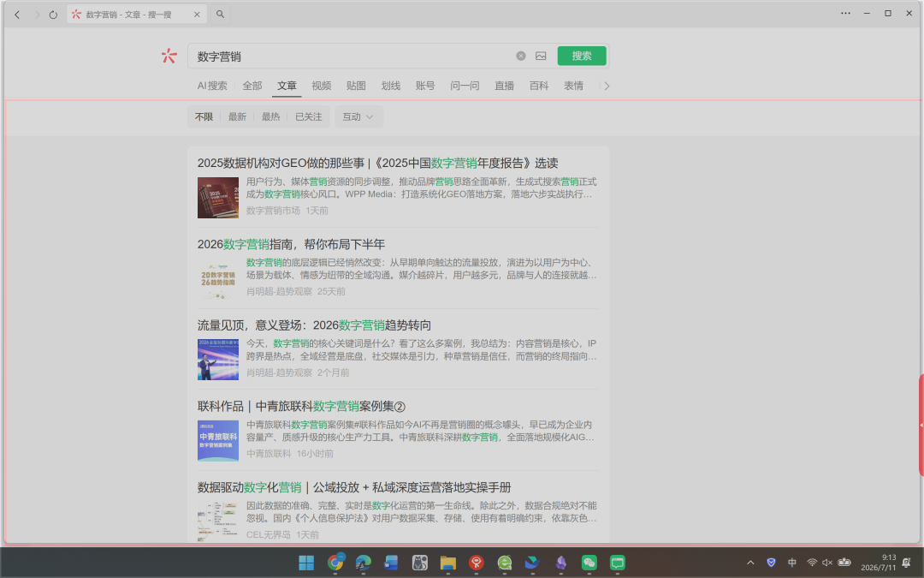Open the red circular app in the taskbar
This screenshot has height=578, width=924.
pos(477,563)
